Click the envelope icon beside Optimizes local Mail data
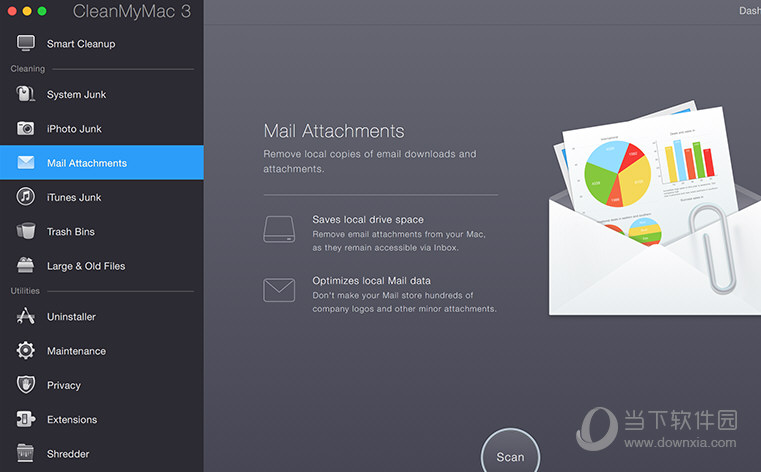The height and width of the screenshot is (472, 761). tap(279, 290)
